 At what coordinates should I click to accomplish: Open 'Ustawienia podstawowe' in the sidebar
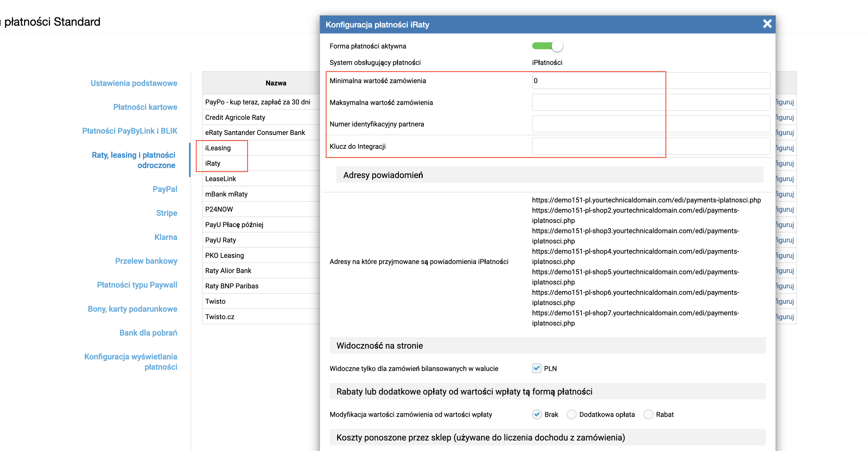[x=134, y=83]
